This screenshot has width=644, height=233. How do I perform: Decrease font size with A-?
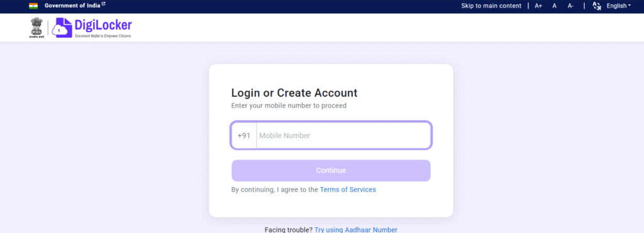(570, 6)
